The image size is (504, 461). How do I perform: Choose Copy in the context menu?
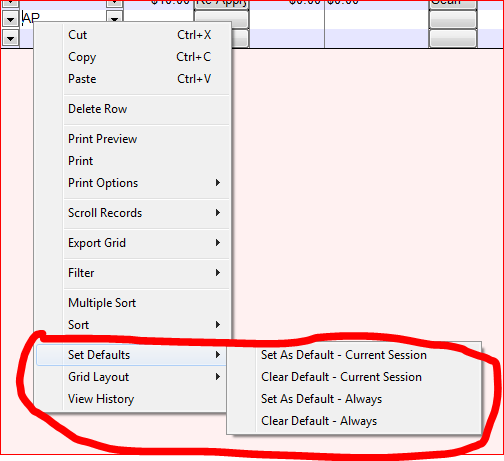click(133, 57)
